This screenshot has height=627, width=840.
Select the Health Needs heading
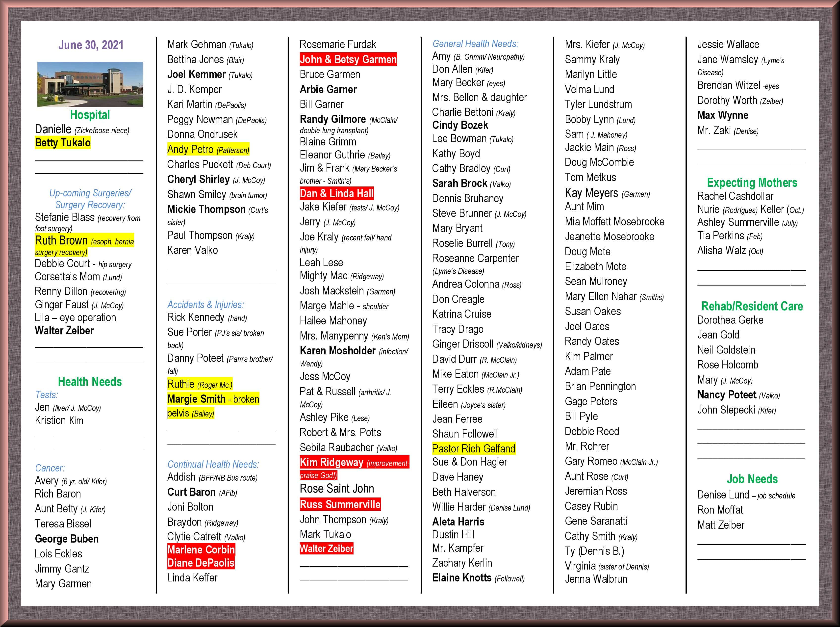(90, 381)
